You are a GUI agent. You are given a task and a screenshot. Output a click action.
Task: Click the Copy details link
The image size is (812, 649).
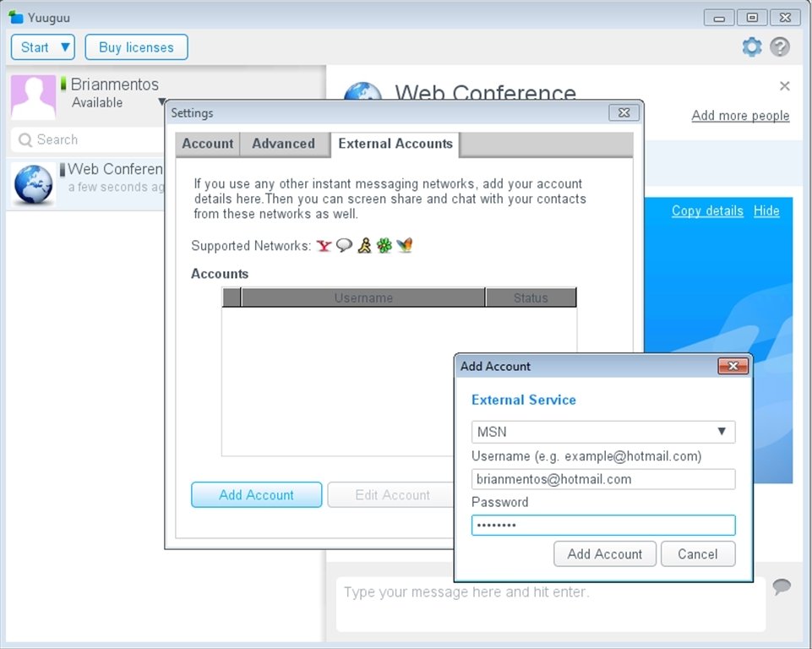coord(707,210)
